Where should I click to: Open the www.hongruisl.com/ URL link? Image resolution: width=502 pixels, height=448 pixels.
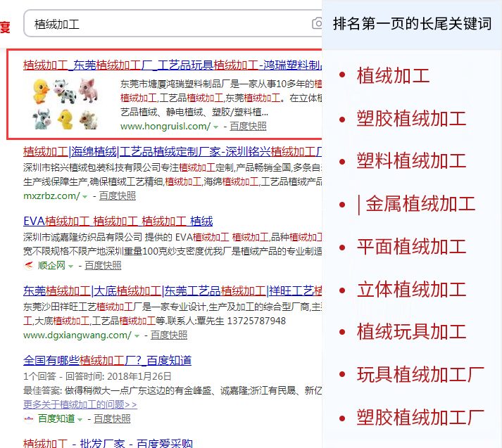[x=165, y=127]
